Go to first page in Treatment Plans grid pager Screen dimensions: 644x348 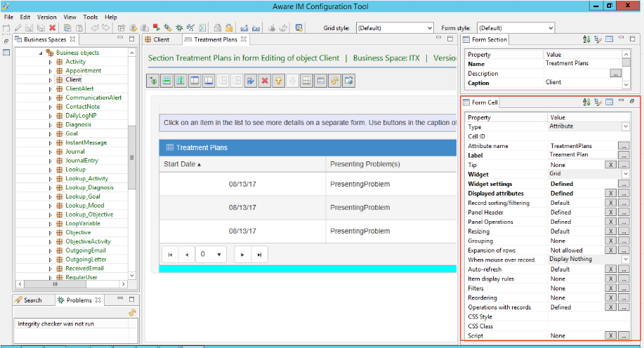point(171,255)
